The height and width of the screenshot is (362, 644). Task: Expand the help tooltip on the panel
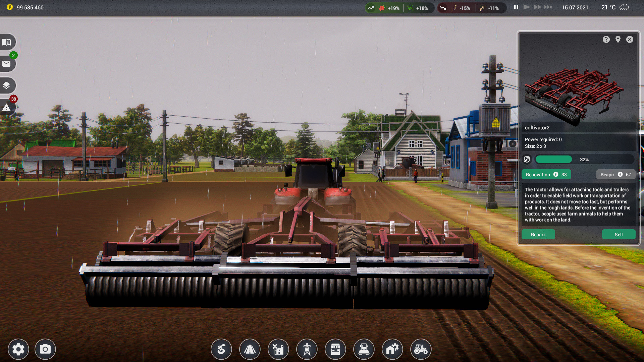point(606,40)
